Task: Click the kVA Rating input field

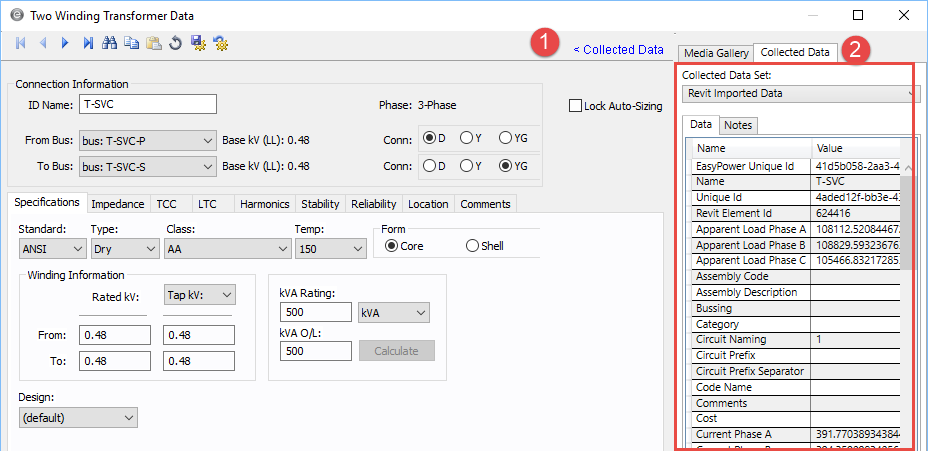Action: point(313,313)
